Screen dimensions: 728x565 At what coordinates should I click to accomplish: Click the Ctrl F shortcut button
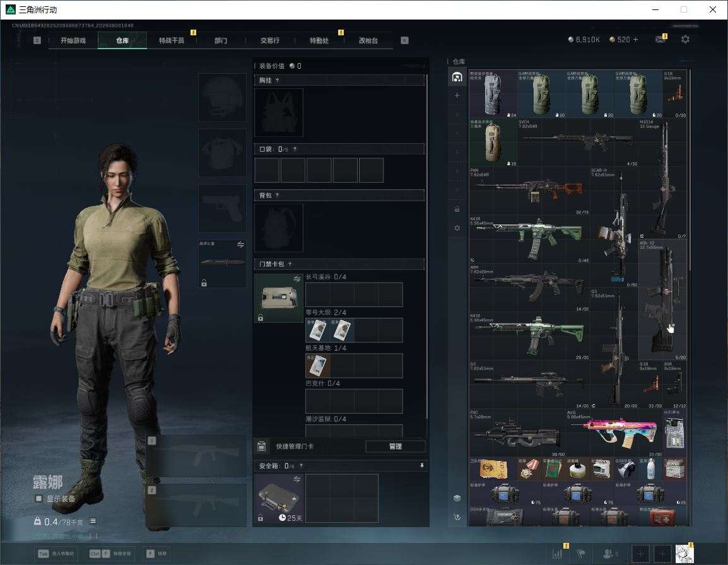[111, 554]
